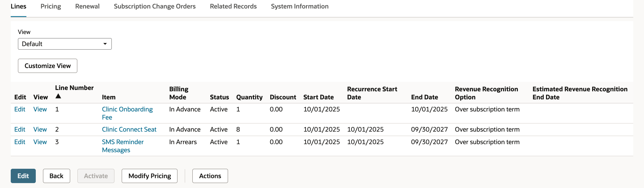Click the Item column header

click(109, 97)
